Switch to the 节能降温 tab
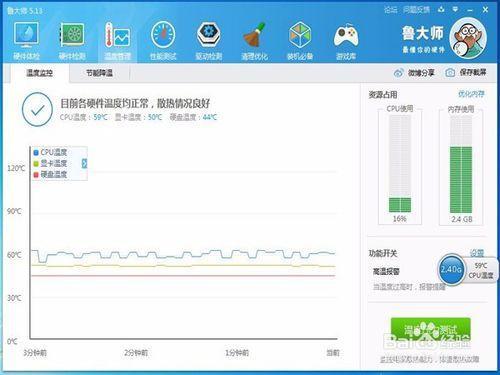This screenshot has width=500, height=375. coord(99,73)
